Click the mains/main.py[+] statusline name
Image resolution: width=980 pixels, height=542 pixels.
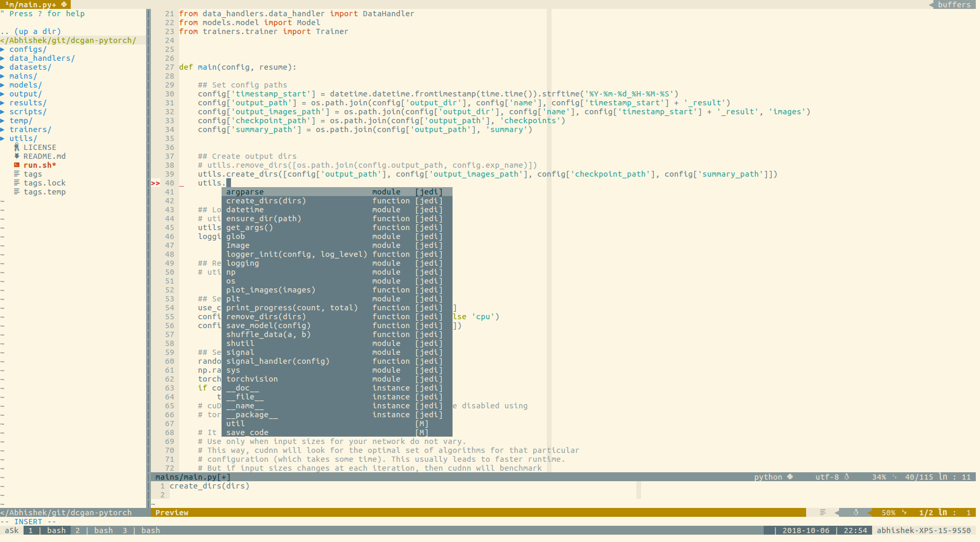[193, 477]
